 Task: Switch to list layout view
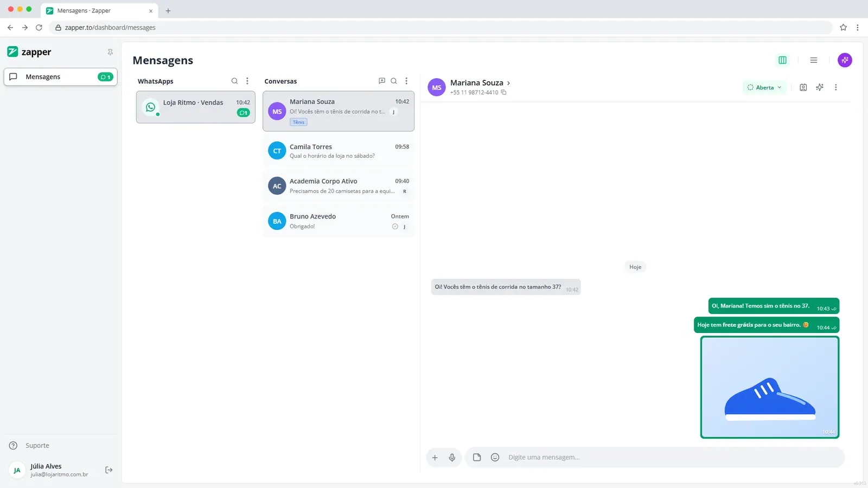(814, 60)
